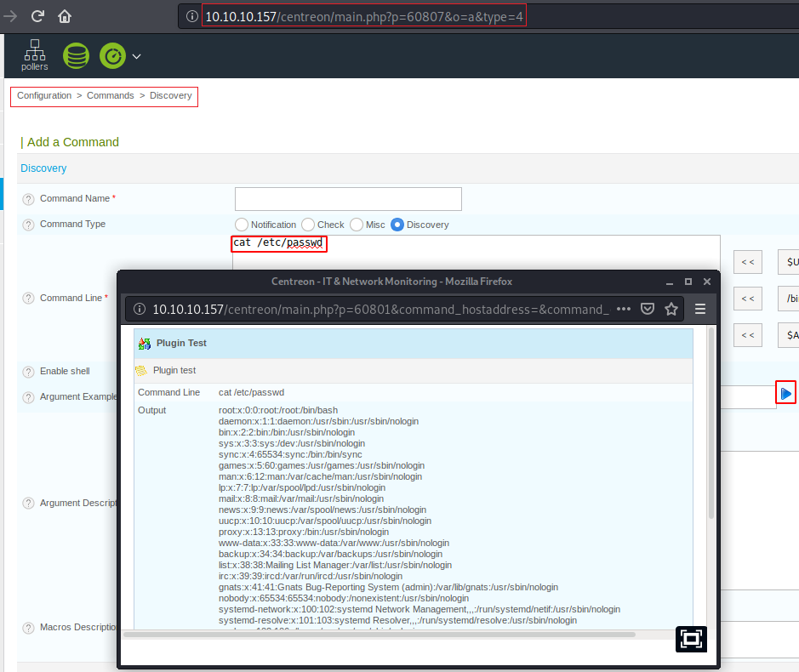The height and width of the screenshot is (672, 799).
Task: Bookmark the page with star icon
Action: (x=671, y=309)
